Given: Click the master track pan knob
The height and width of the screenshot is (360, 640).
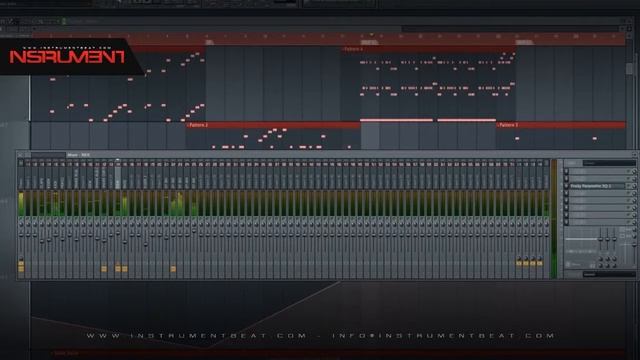Looking at the screenshot, I should click(21, 224).
